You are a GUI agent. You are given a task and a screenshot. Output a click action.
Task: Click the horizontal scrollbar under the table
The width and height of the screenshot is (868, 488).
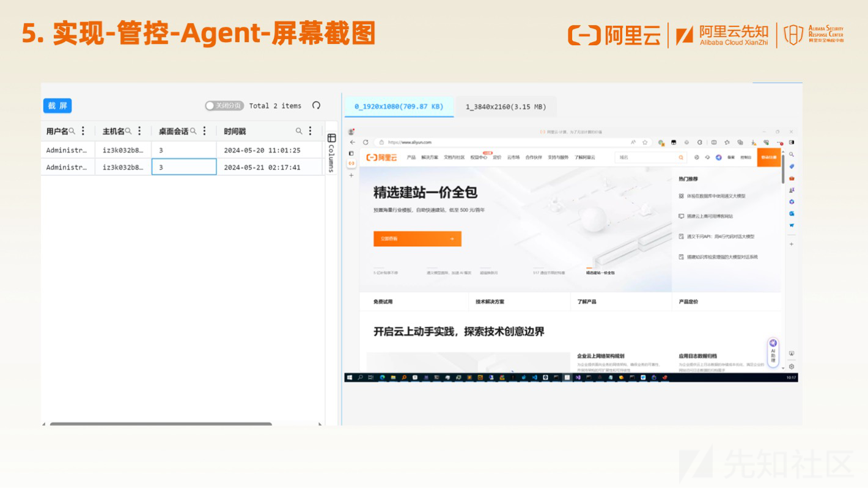[x=161, y=424]
